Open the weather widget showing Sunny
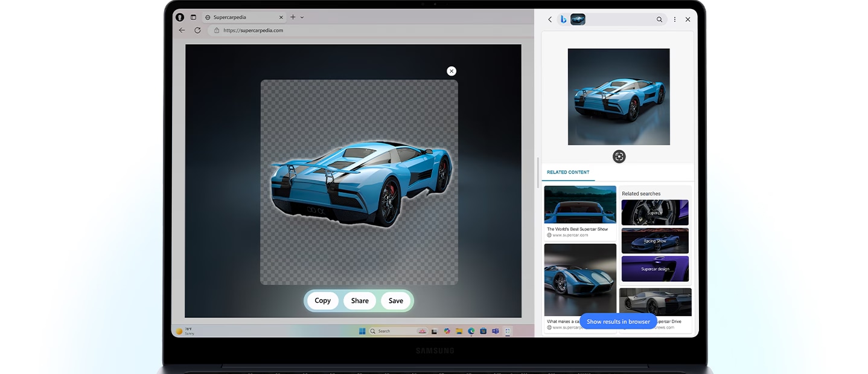Image resolution: width=868 pixels, height=374 pixels. coord(185,331)
